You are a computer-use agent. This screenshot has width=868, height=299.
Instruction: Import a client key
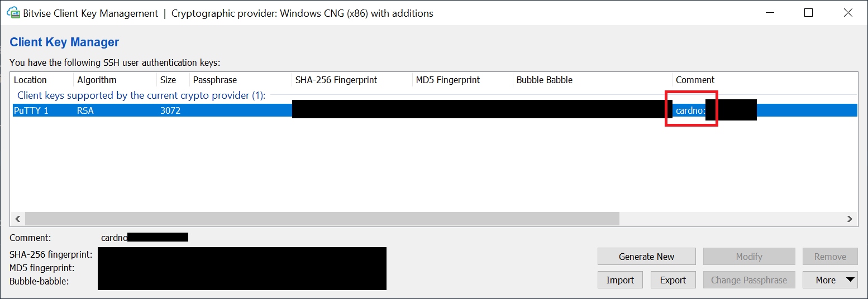tap(620, 280)
